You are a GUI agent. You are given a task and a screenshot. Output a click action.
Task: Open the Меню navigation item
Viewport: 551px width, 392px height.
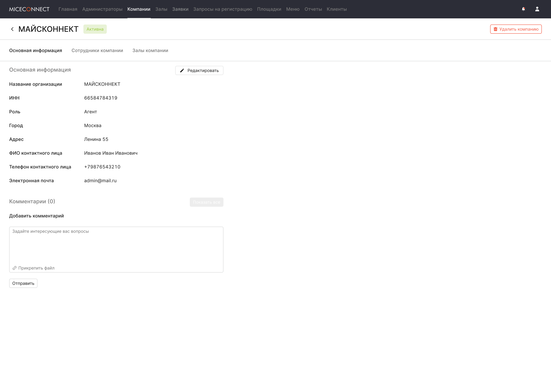[x=293, y=9]
